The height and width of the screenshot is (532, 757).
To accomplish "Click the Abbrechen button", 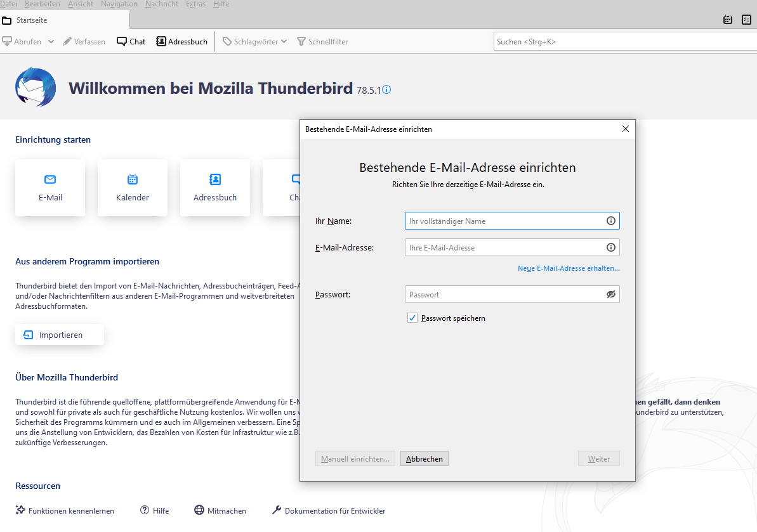I will (425, 458).
